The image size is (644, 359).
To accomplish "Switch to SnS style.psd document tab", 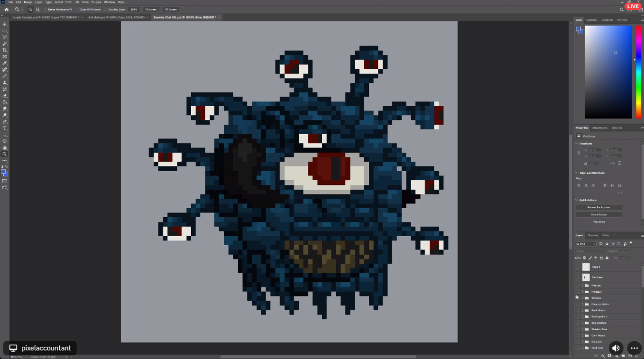I will (116, 17).
